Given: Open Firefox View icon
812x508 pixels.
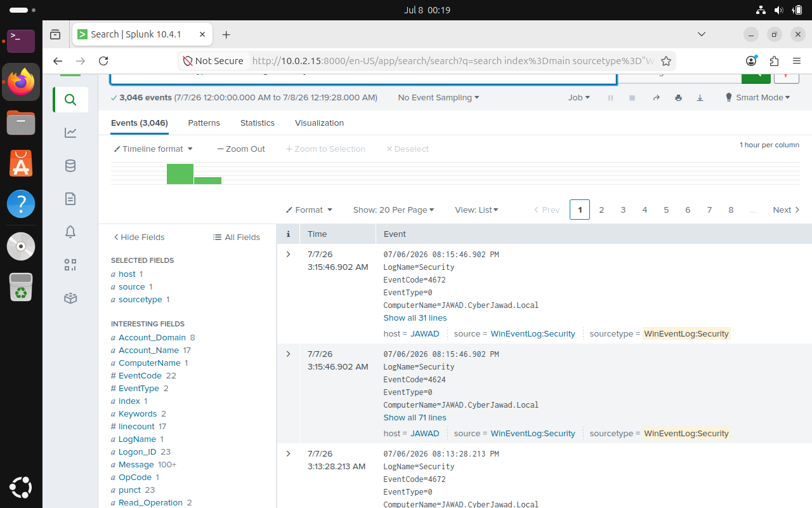Looking at the screenshot, I should point(56,34).
